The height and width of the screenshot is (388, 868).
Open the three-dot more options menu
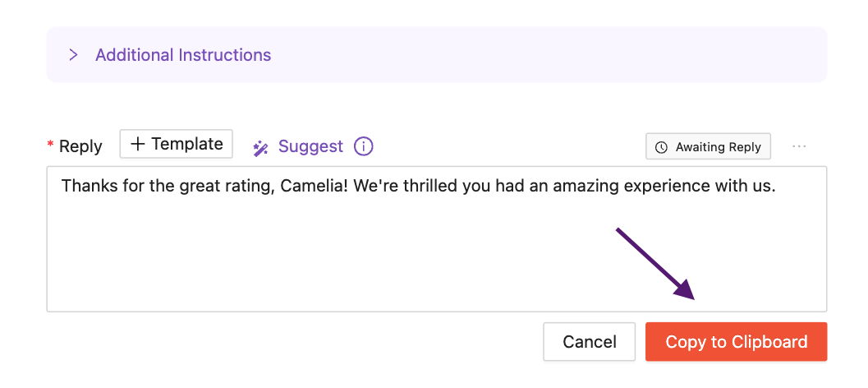pos(799,146)
